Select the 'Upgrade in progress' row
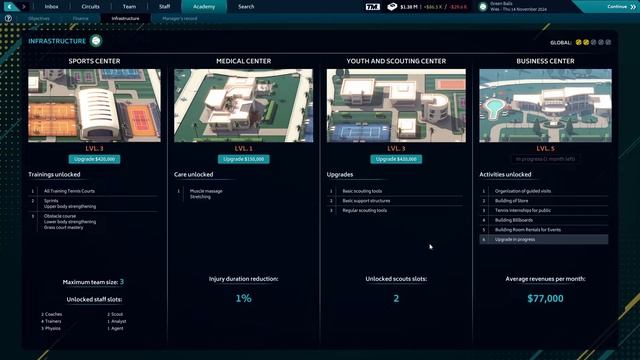Screen dimensions: 640x360 544,240
